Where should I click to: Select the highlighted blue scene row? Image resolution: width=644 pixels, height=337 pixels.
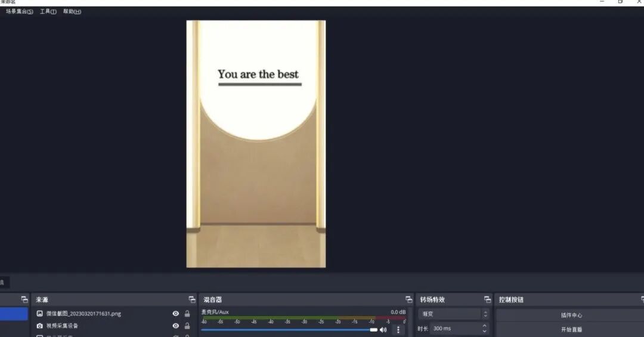[x=14, y=314]
